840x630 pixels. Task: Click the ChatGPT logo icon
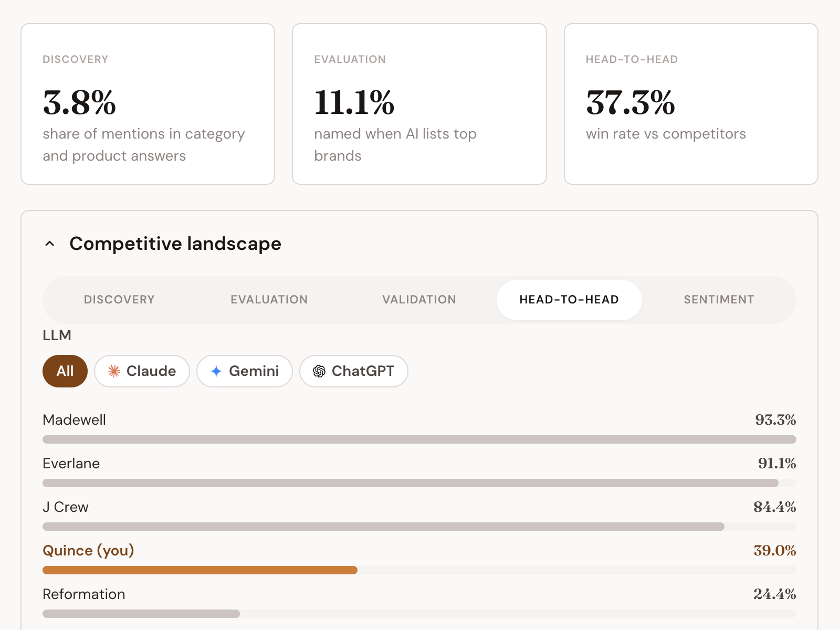click(x=319, y=371)
